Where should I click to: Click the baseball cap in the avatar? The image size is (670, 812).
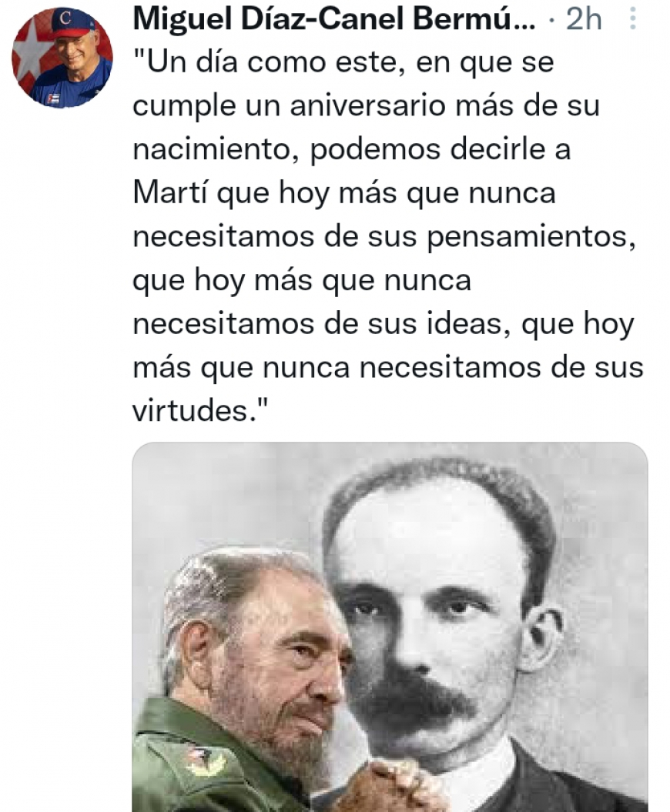tap(69, 25)
